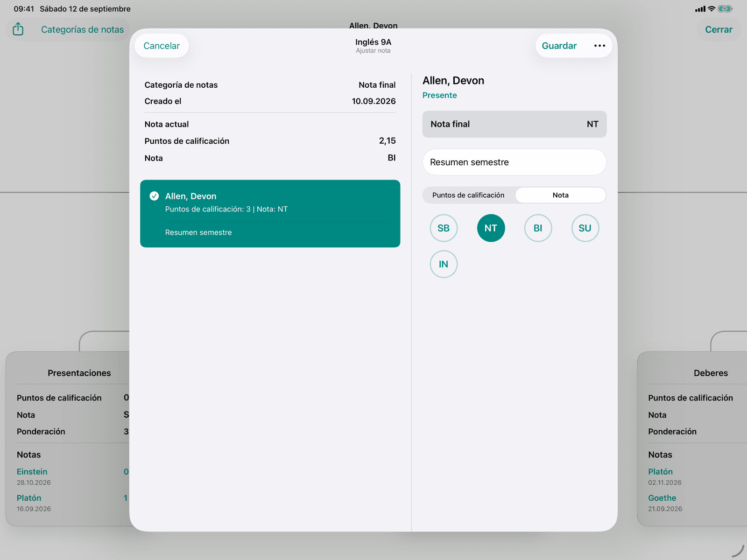Click the 'Creado el' date 10.09.2026
747x560 pixels.
click(373, 101)
